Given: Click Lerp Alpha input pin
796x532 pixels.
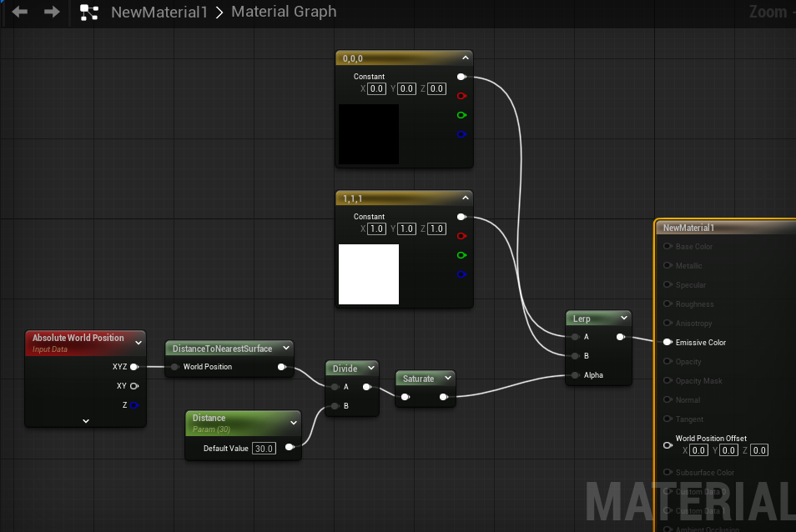Looking at the screenshot, I should click(x=575, y=375).
